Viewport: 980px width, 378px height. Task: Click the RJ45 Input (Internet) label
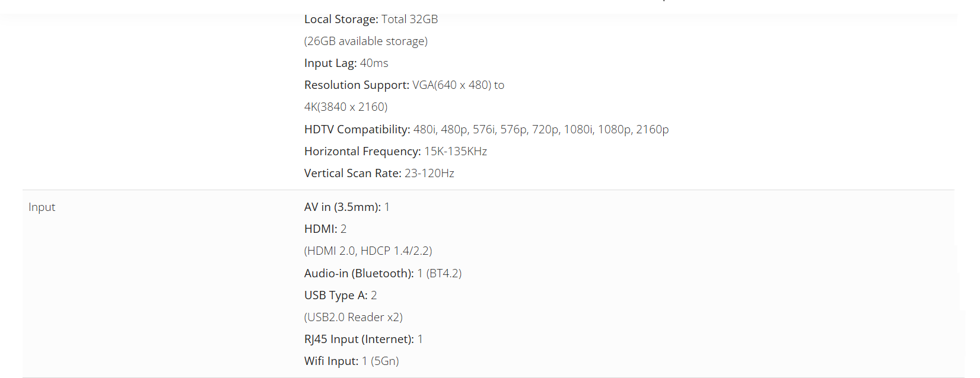click(358, 339)
